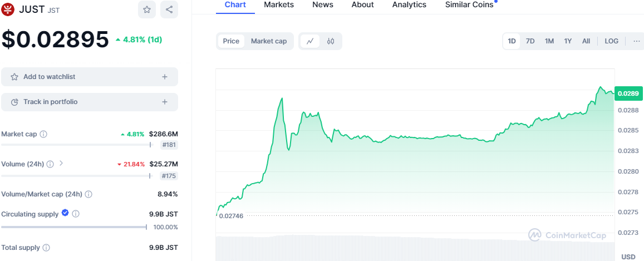Open the chart more options menu

coord(636,41)
